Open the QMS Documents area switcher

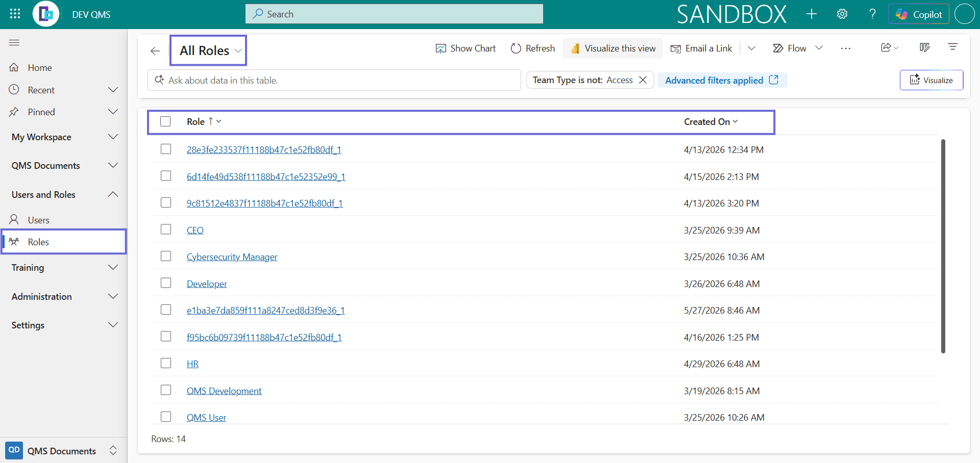pos(63,450)
